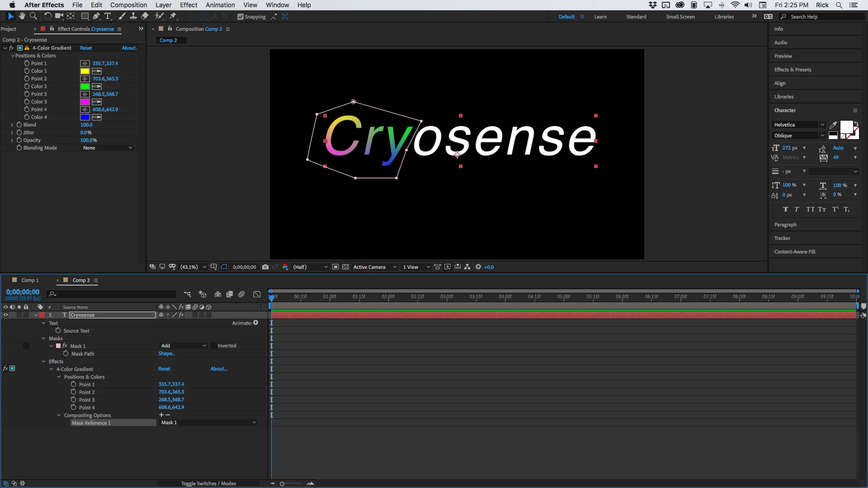Switch to the Comp 1 timeline tab
Screen dimensions: 868x488
pos(30,280)
